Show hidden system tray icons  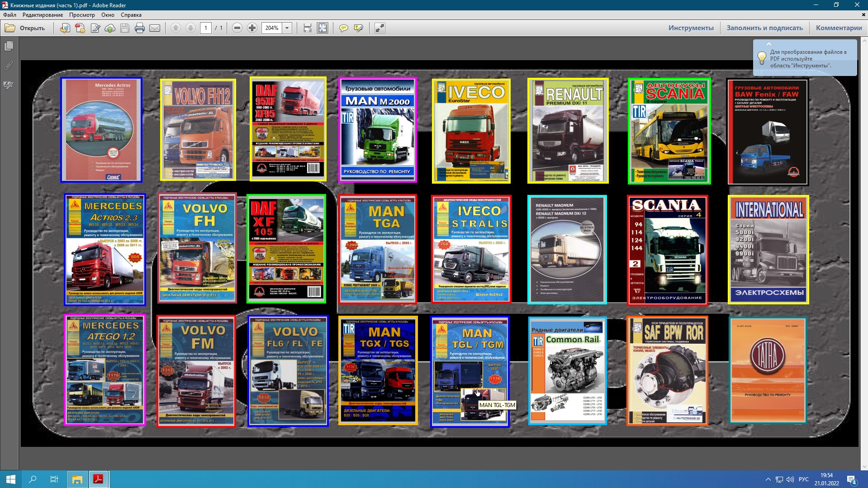point(768,479)
